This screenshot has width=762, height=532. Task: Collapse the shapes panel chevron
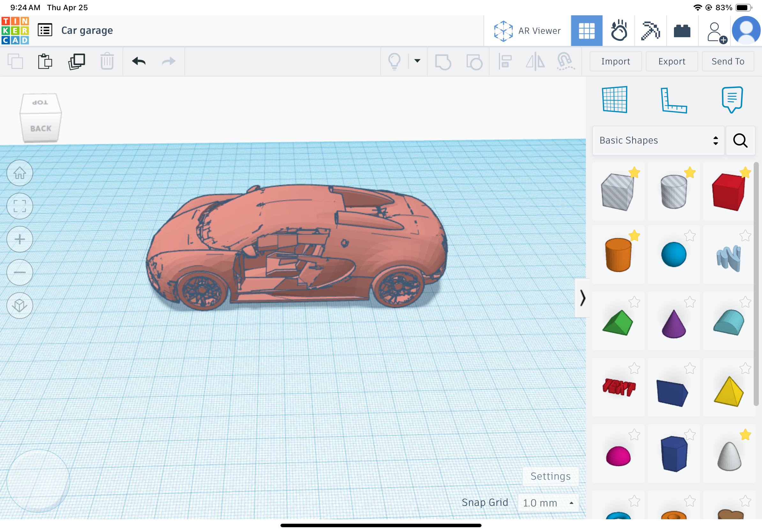coord(582,298)
